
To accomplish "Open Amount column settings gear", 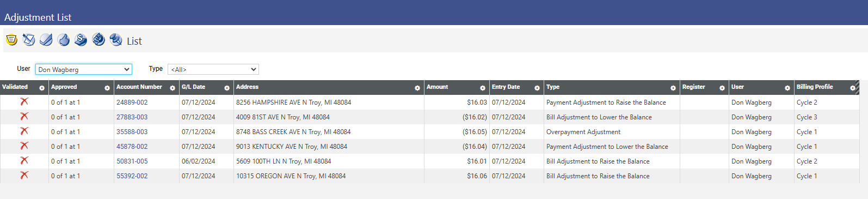I will (483, 88).
